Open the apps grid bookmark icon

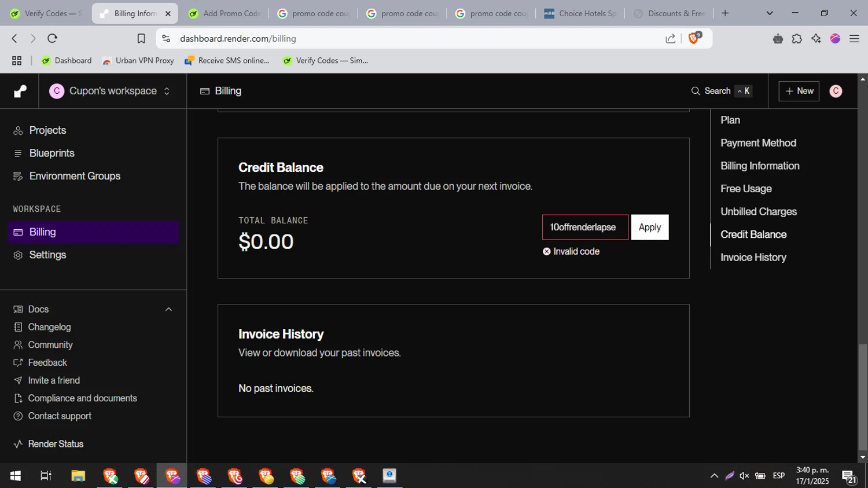point(17,61)
